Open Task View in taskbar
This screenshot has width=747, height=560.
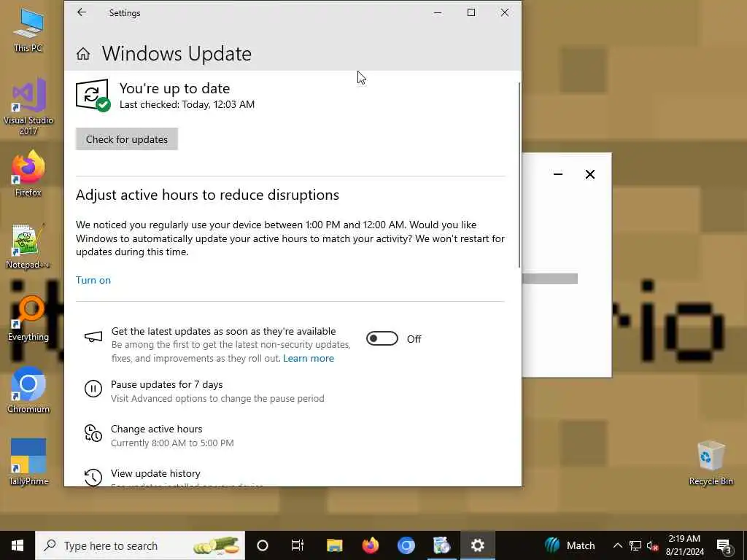298,545
